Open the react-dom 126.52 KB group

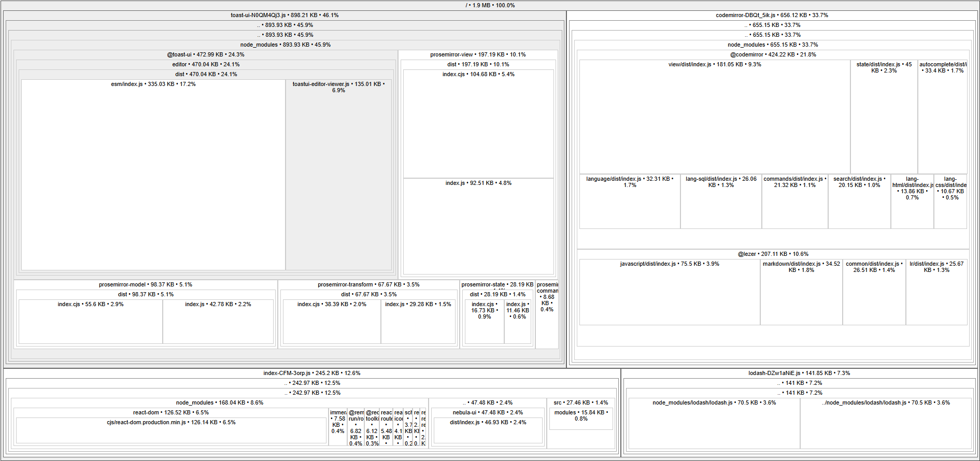point(171,412)
